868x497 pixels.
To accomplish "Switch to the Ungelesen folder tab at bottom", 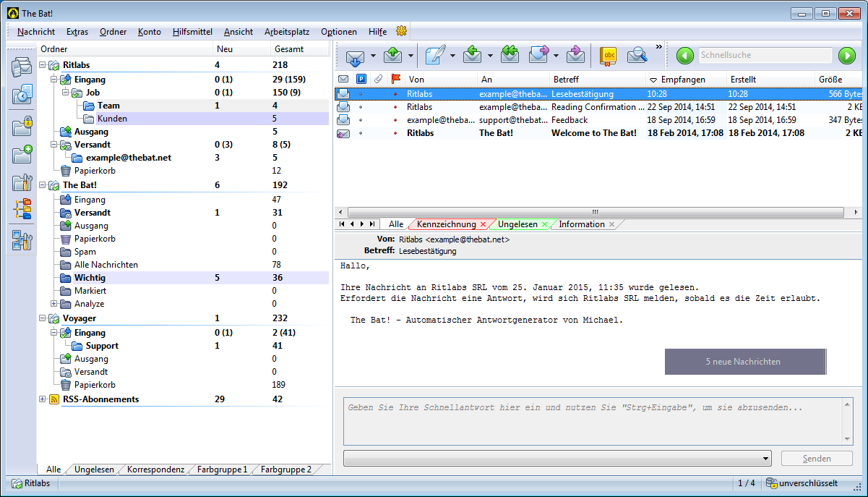I will (94, 470).
